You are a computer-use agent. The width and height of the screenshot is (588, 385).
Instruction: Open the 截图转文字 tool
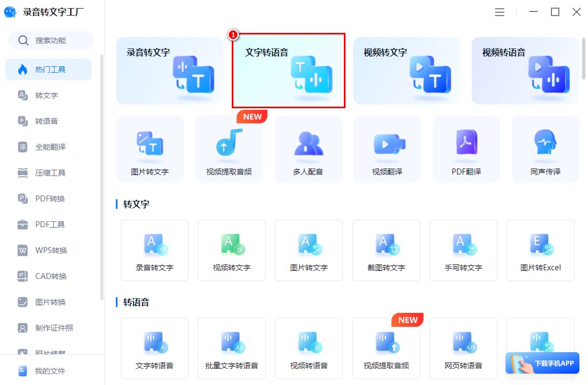[386, 250]
